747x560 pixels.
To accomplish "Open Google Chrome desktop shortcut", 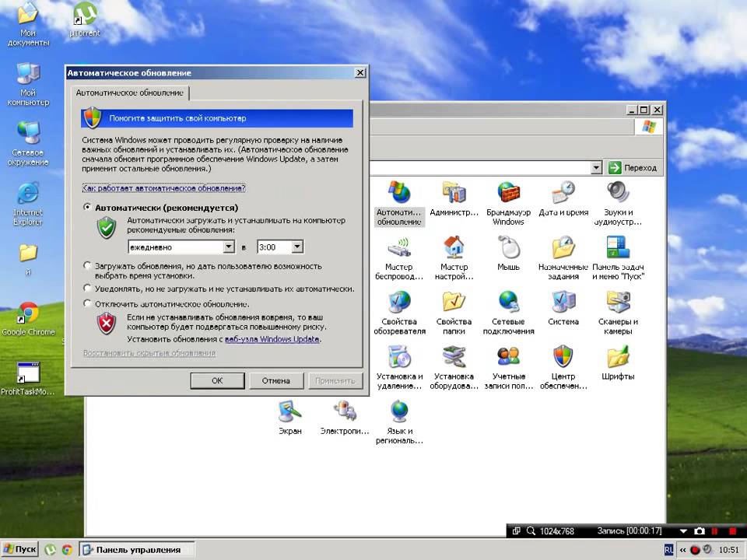I will (x=28, y=318).
